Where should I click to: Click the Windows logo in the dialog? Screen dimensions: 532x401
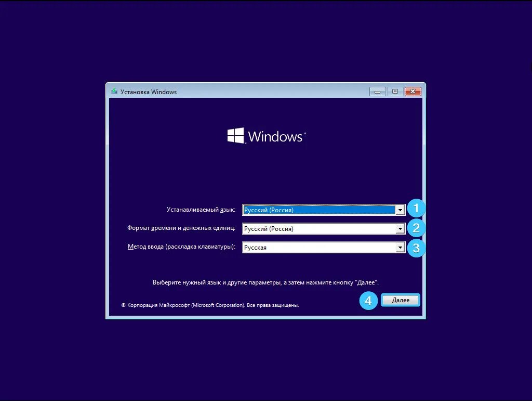coord(267,136)
